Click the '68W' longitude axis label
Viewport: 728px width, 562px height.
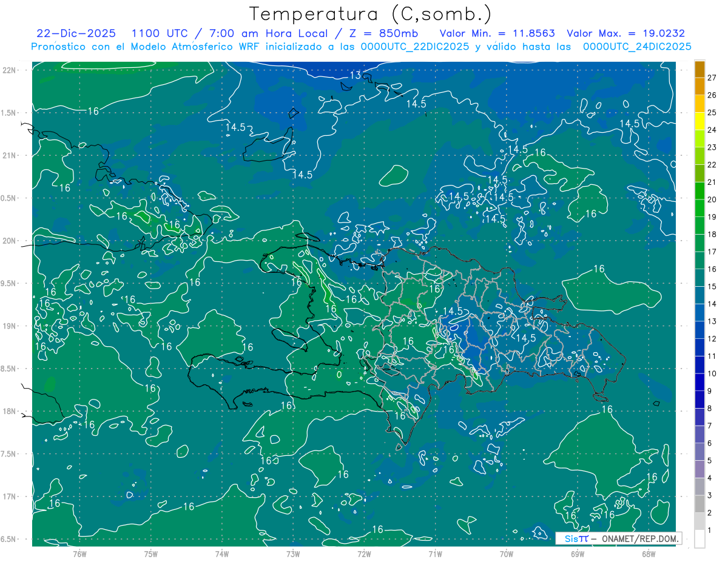click(x=649, y=554)
